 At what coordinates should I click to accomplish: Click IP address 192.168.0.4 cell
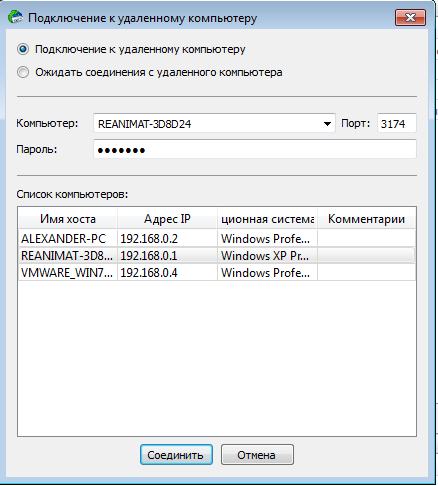click(167, 273)
